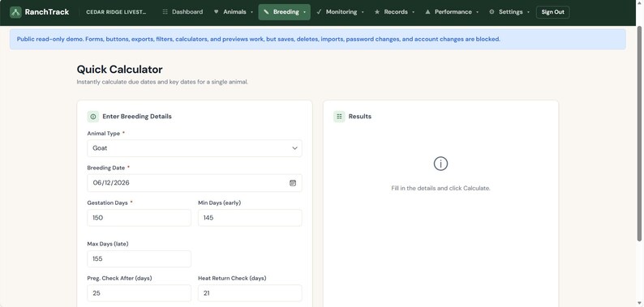Open the Breeding Date calendar picker icon
The width and height of the screenshot is (644, 307).
[293, 183]
